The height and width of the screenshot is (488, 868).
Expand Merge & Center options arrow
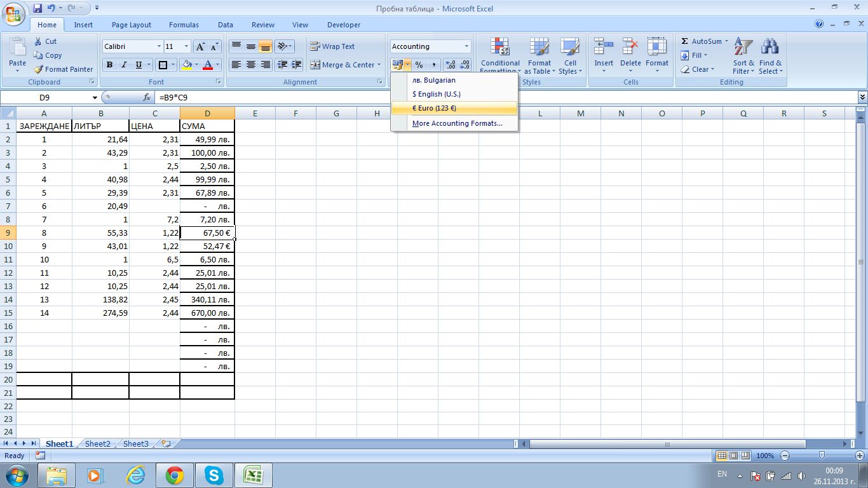[x=379, y=65]
